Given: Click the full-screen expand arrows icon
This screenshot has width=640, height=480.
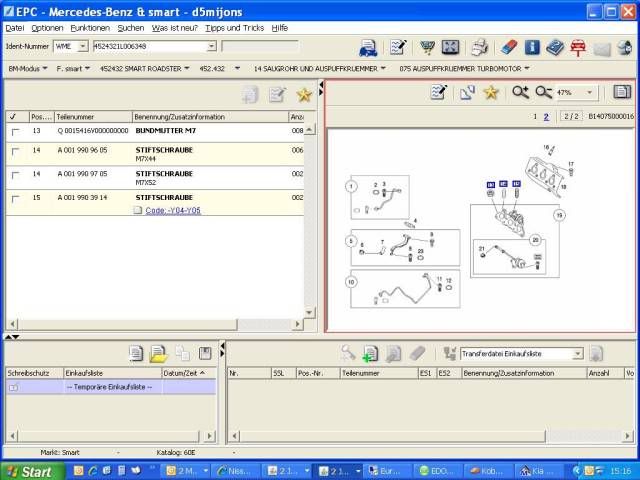Looking at the screenshot, I should click(x=450, y=48).
